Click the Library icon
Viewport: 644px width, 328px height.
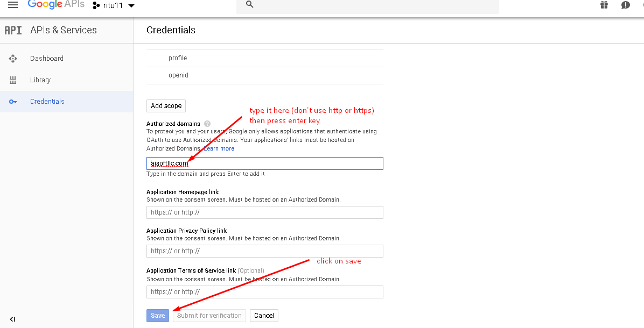13,80
